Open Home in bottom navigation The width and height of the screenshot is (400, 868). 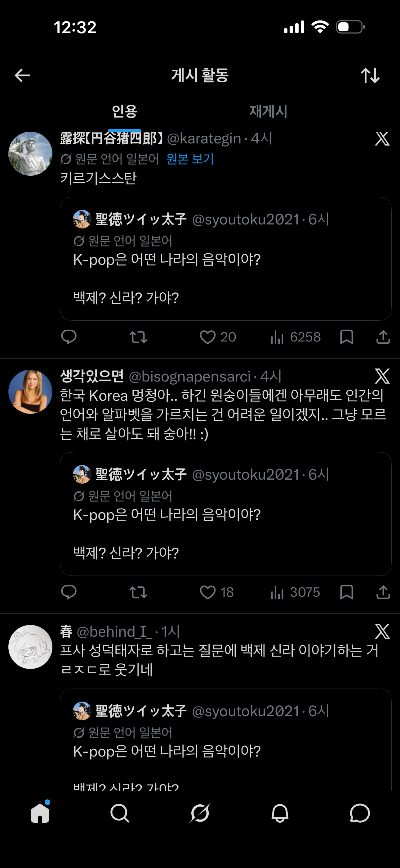pos(40,813)
